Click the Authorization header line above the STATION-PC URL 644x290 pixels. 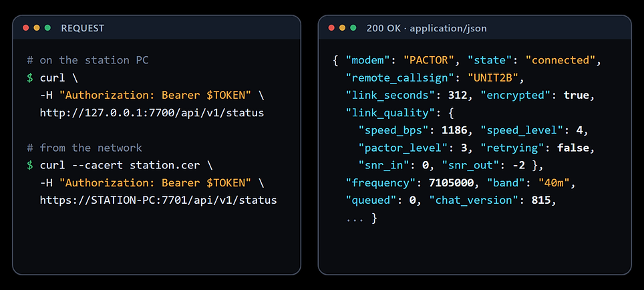(152, 183)
